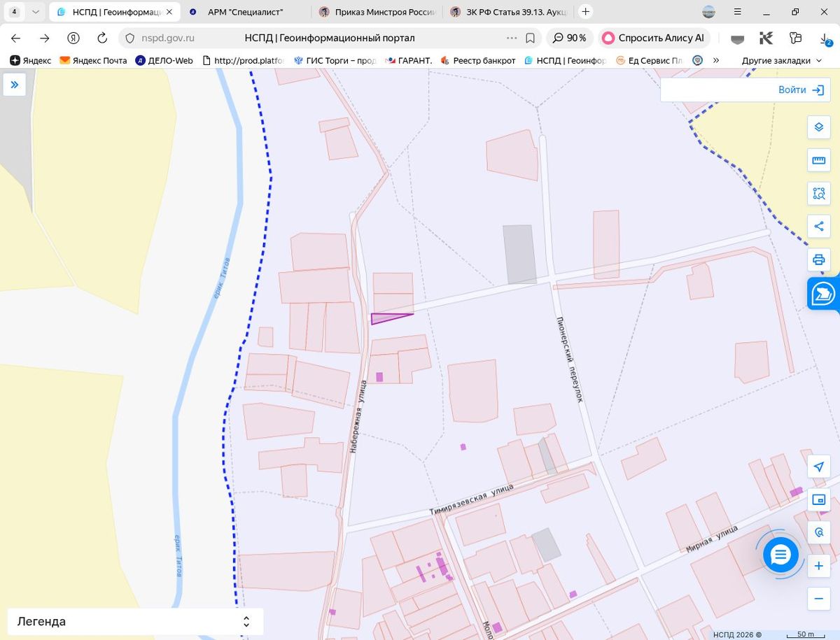Open the tab group counter 4

click(x=14, y=12)
